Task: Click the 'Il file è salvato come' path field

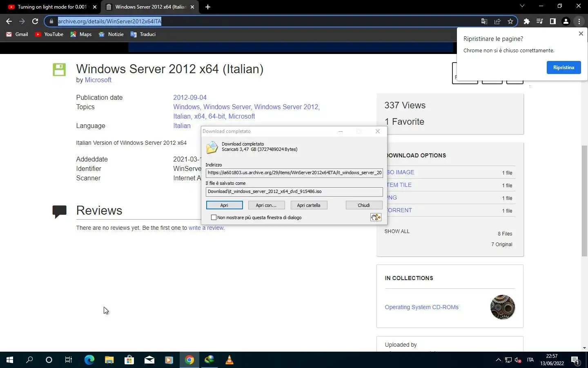Action: pyautogui.click(x=294, y=191)
